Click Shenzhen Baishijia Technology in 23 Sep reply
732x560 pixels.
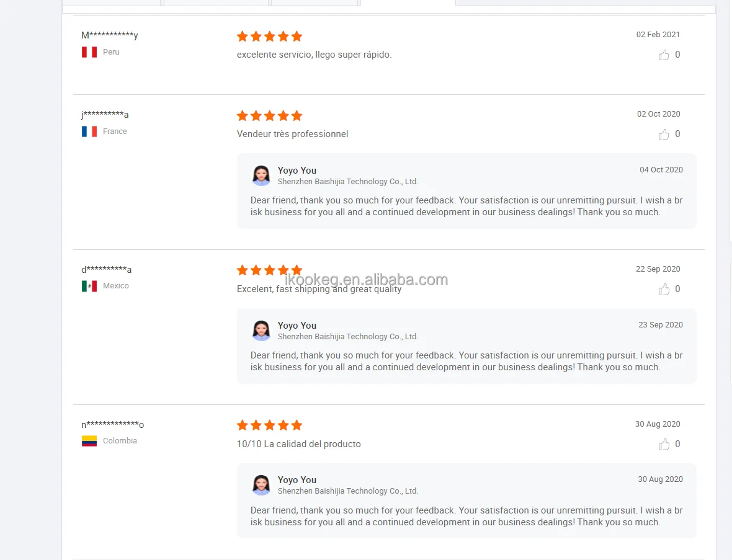[348, 337]
